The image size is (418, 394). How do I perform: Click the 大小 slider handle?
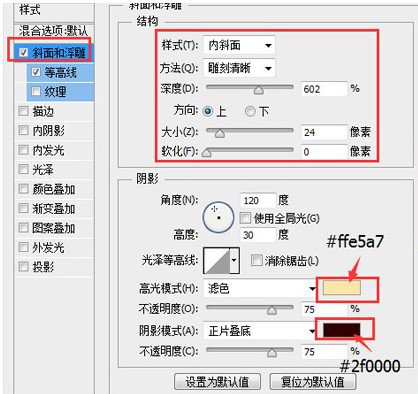[x=219, y=133]
